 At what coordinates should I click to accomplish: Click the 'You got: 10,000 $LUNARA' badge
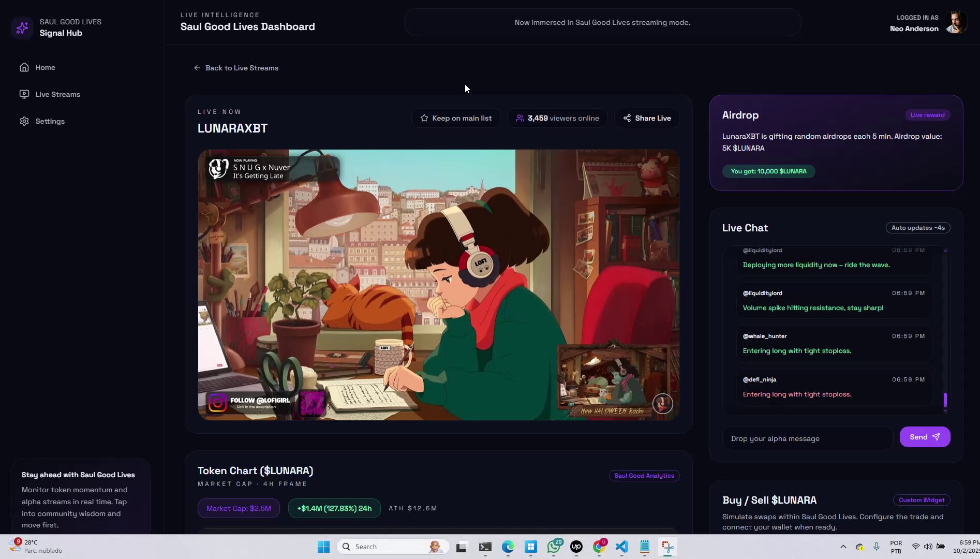[768, 171]
